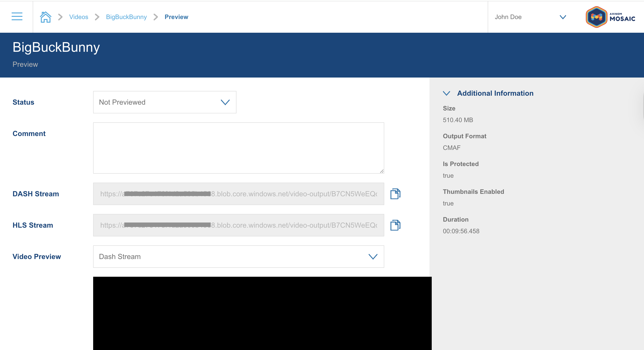Copy the HLS Stream URL
644x350 pixels.
(x=395, y=225)
